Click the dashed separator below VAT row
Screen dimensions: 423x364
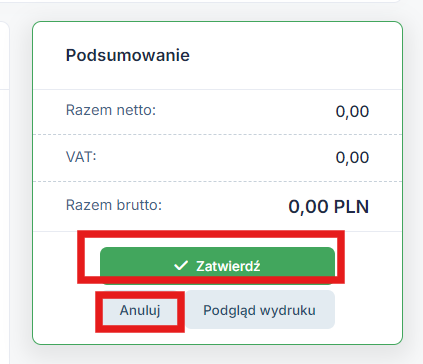pos(217,182)
